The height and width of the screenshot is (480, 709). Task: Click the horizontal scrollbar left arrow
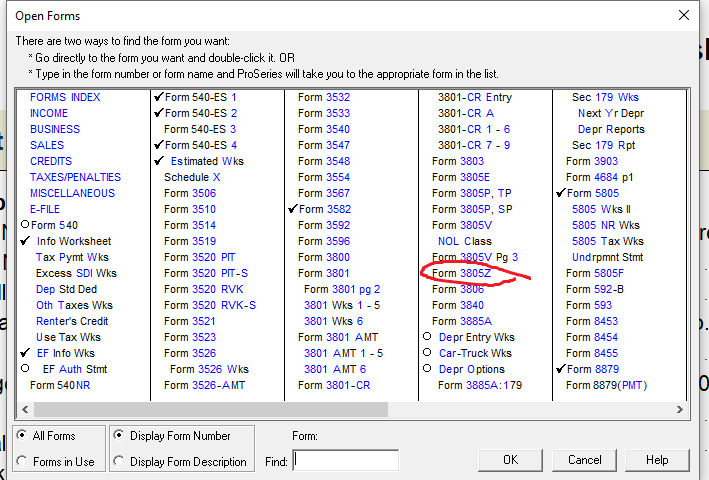[25, 411]
